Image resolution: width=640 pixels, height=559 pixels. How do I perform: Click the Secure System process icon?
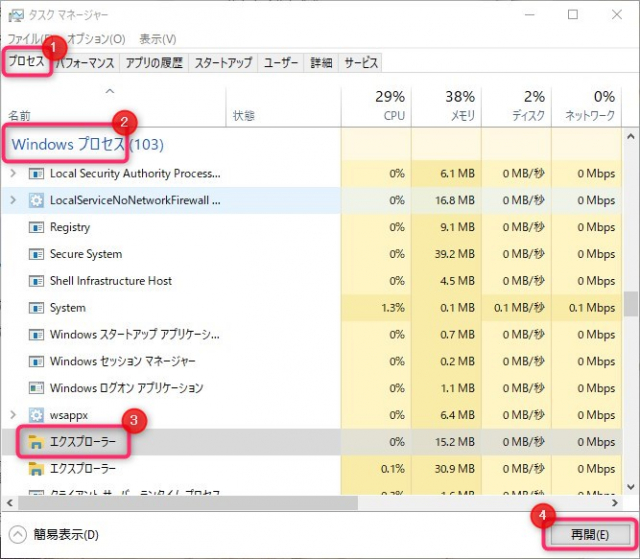(36, 254)
